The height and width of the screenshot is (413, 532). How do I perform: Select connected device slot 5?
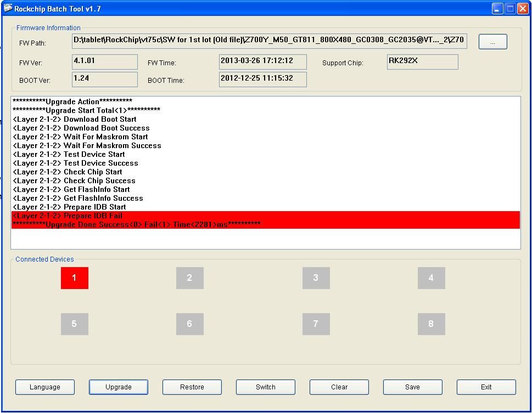[x=74, y=324]
